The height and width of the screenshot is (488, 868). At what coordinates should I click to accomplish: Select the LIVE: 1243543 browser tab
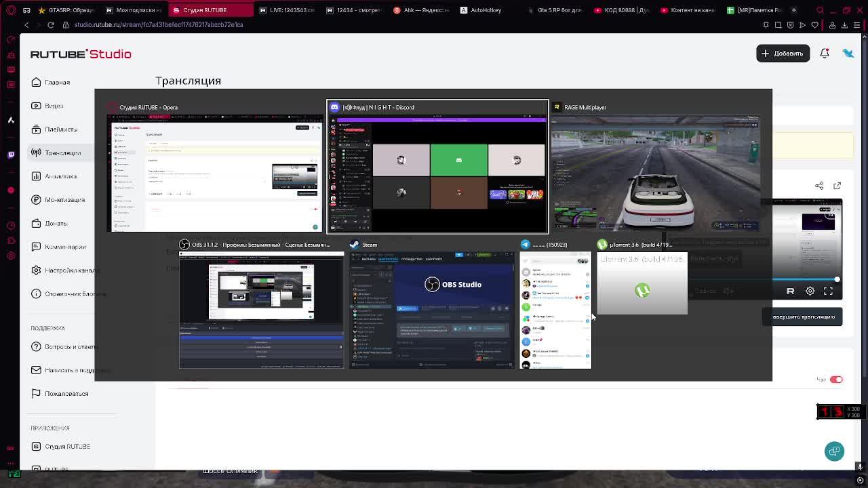click(x=287, y=10)
